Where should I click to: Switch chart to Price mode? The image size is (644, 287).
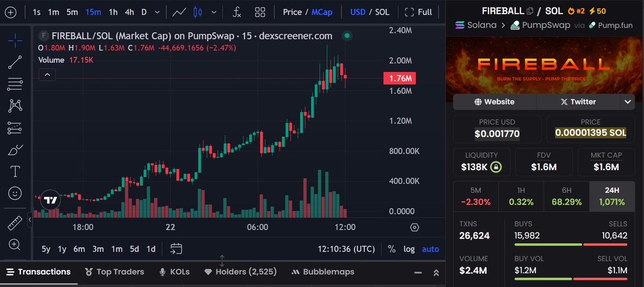pyautogui.click(x=292, y=12)
